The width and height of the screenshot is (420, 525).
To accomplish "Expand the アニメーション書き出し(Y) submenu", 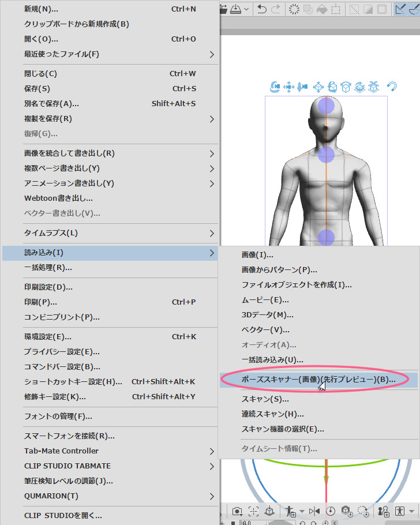I will point(110,183).
